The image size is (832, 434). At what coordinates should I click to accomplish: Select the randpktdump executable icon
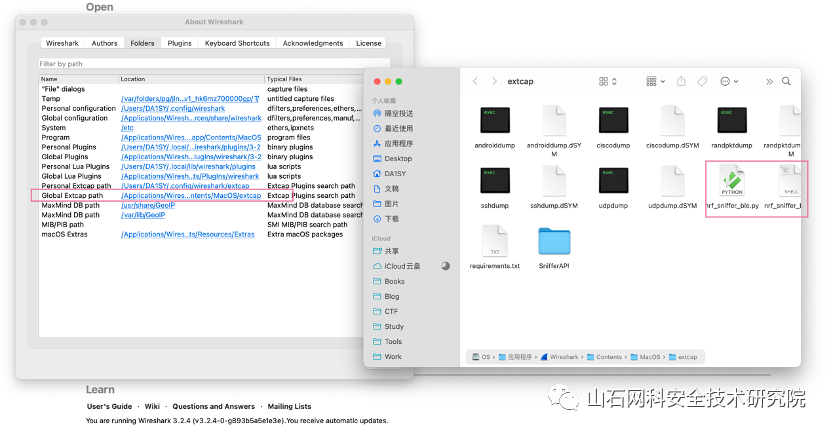click(x=732, y=120)
